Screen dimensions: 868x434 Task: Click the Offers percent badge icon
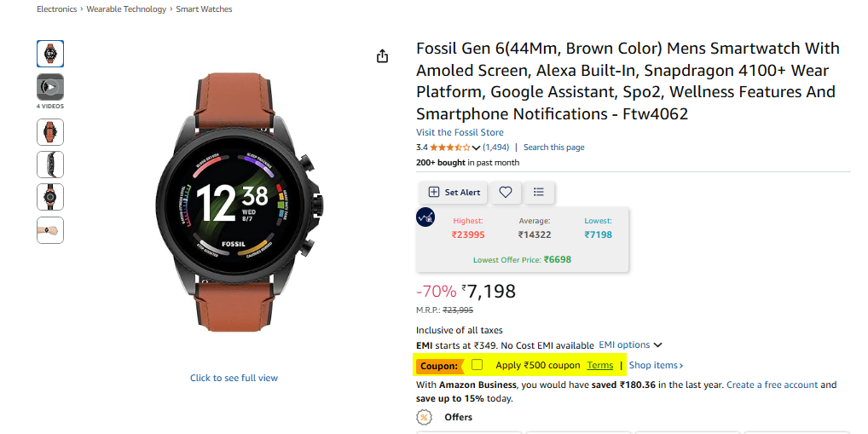424,417
